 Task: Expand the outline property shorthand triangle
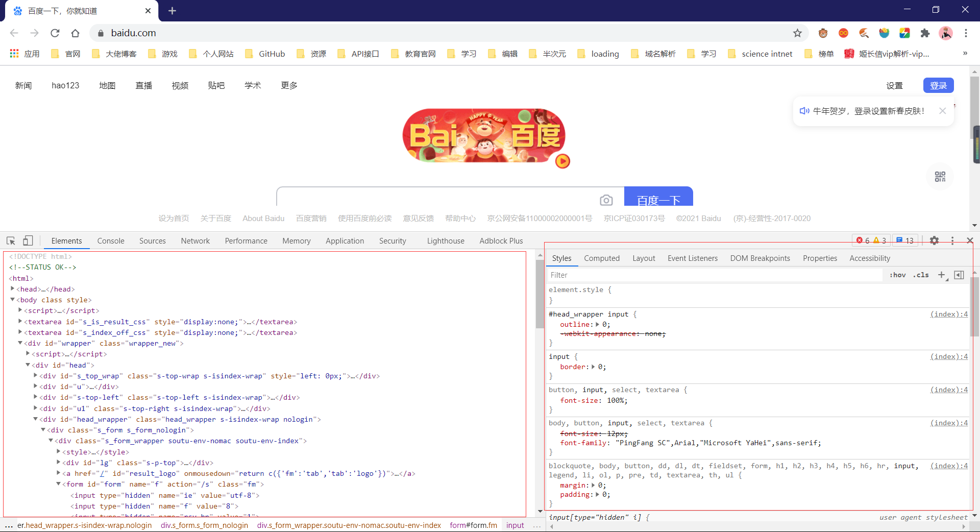click(597, 324)
